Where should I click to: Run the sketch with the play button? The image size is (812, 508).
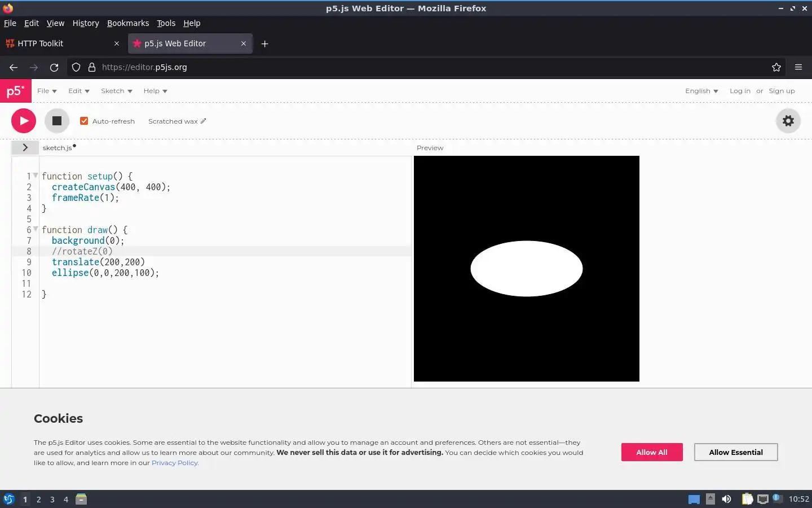pyautogui.click(x=24, y=121)
